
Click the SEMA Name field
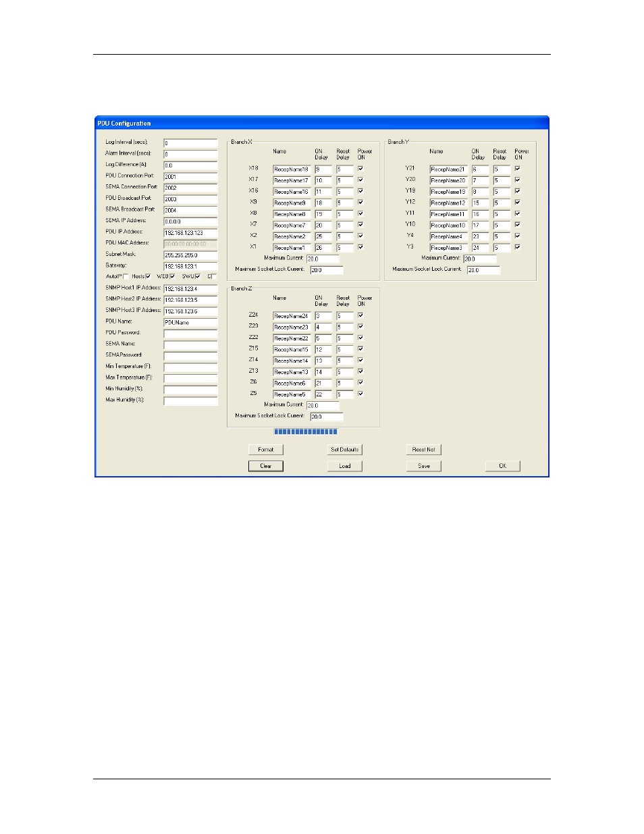tap(190, 345)
